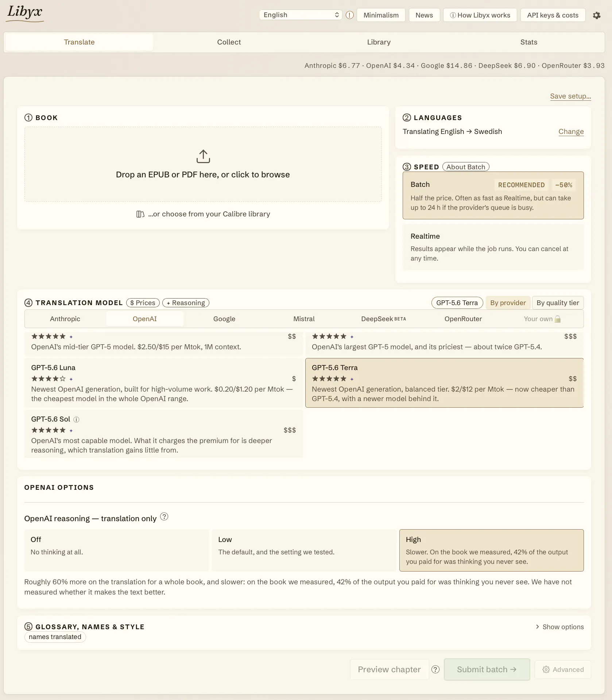Switch to the Collect tab
Screen dimensions: 612x700
229,42
